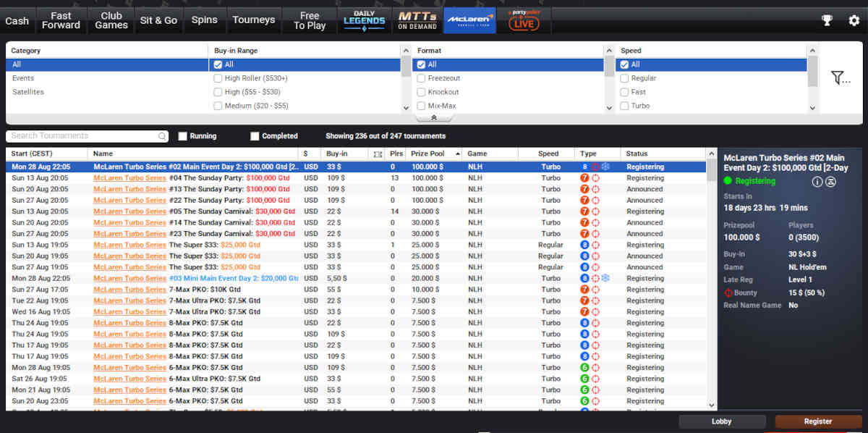Click the red Bounty target icon in details panel
The height and width of the screenshot is (433, 868).
(728, 293)
